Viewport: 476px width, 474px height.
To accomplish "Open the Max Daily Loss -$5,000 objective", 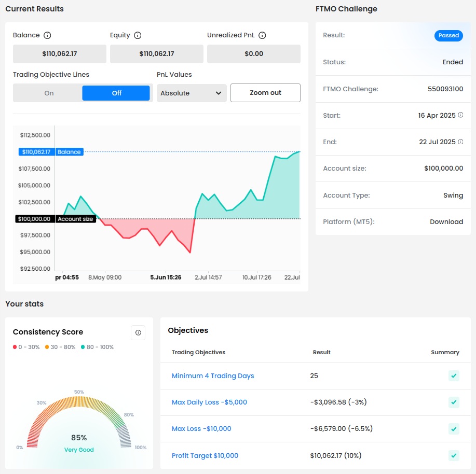I will pos(209,402).
